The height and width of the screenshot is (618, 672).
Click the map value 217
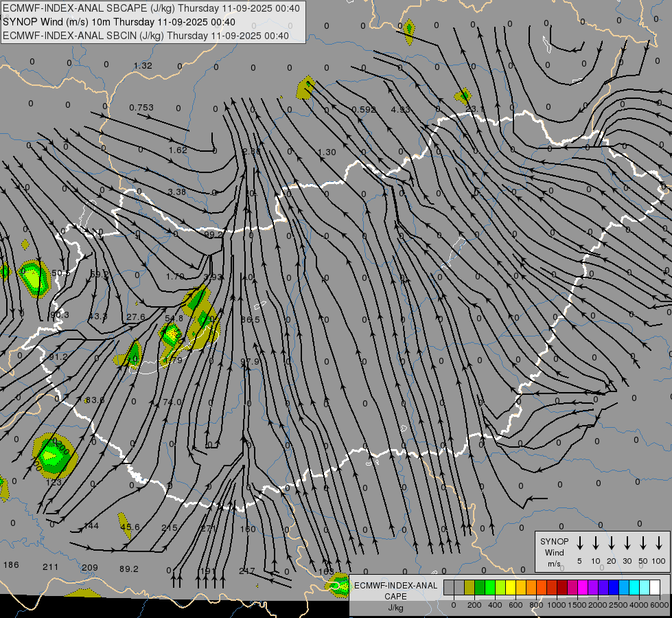click(x=247, y=571)
